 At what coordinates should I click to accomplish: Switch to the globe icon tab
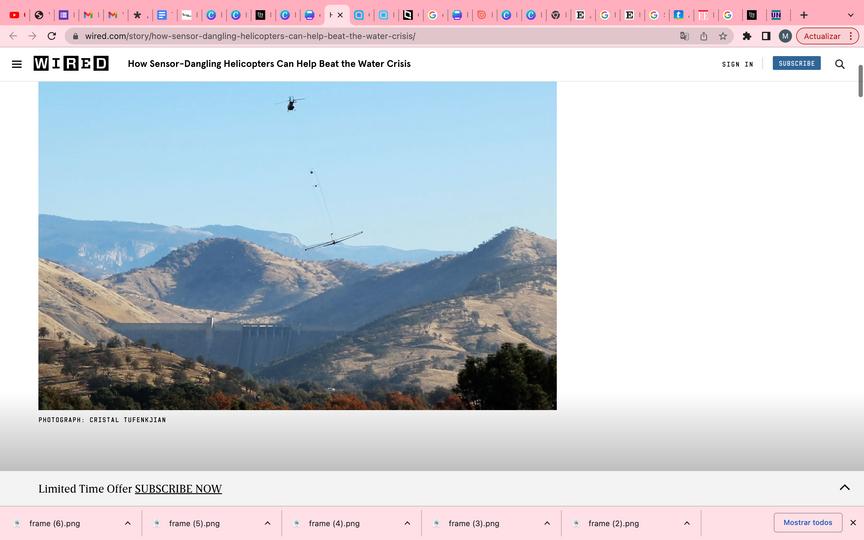39,15
